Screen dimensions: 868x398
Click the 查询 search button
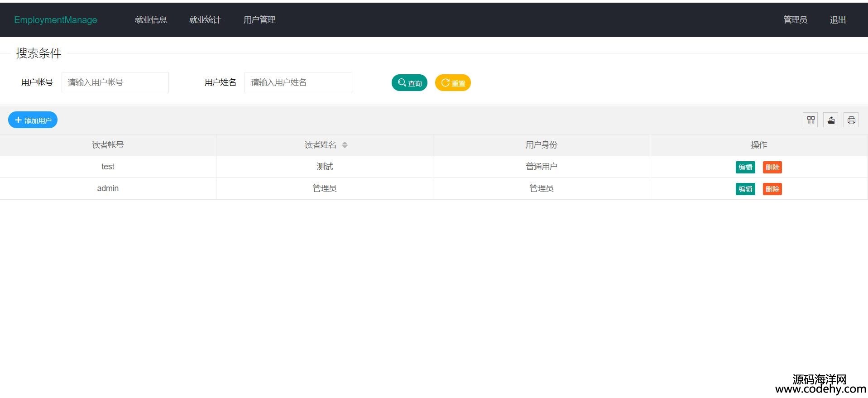(409, 83)
